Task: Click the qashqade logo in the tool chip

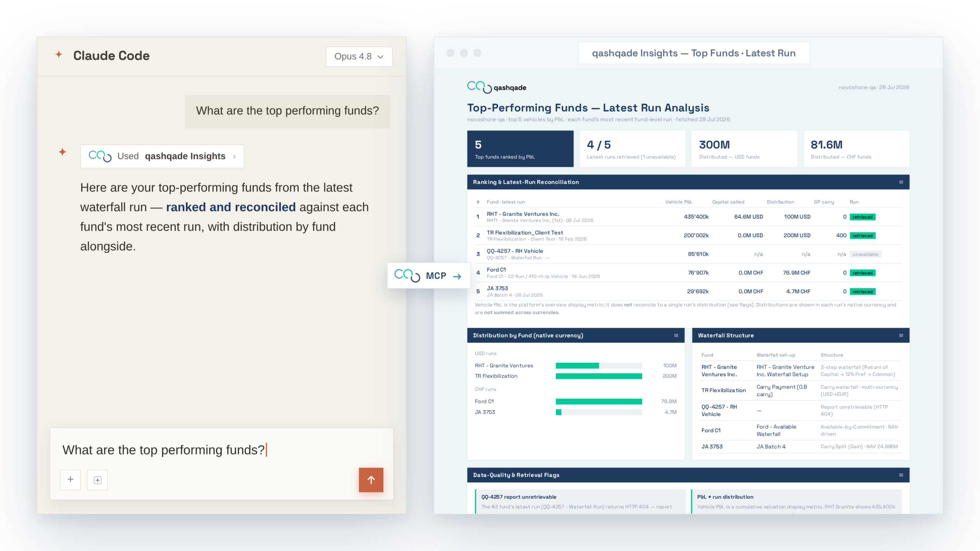Action: tap(100, 156)
